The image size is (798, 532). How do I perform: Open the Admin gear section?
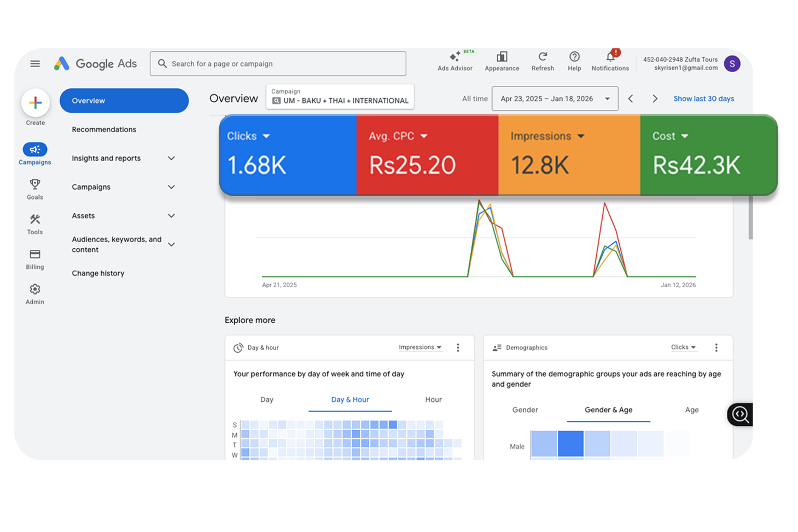pos(35,294)
